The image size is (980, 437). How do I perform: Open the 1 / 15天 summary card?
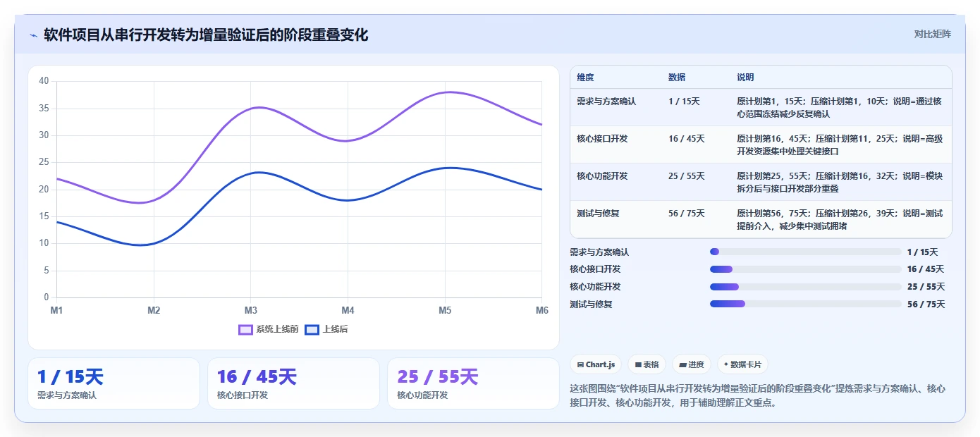click(x=114, y=383)
